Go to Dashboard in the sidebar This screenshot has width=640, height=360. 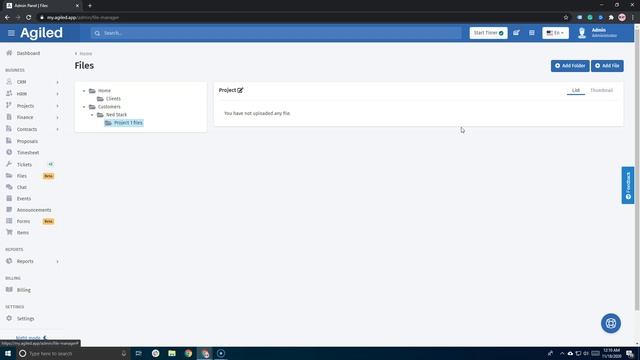coord(28,53)
